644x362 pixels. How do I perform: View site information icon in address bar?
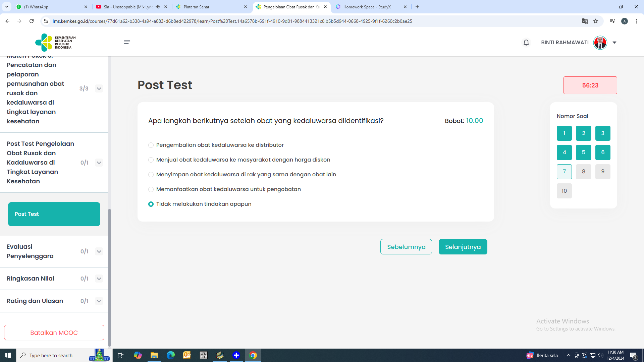click(46, 21)
